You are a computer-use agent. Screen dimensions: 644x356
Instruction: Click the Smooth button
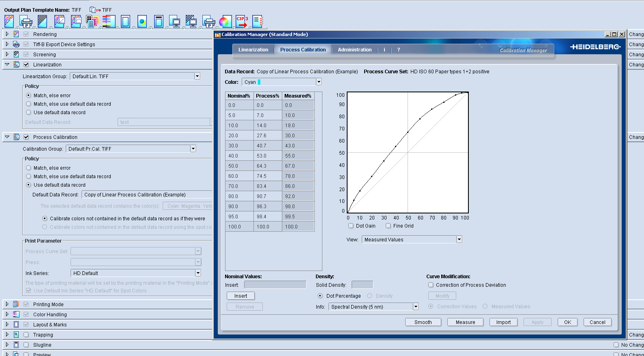coord(423,322)
